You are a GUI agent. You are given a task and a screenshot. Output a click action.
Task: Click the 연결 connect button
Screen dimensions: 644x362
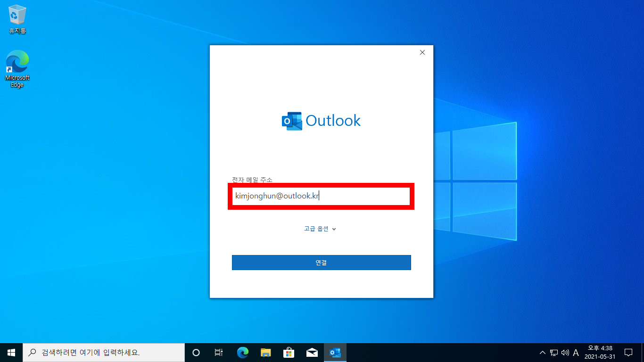coord(321,263)
